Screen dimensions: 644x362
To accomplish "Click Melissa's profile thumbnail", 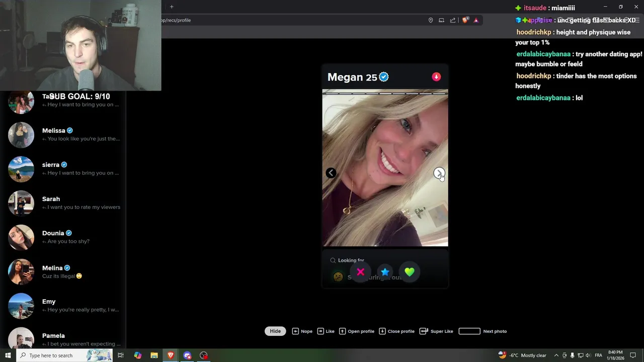I will point(21,135).
